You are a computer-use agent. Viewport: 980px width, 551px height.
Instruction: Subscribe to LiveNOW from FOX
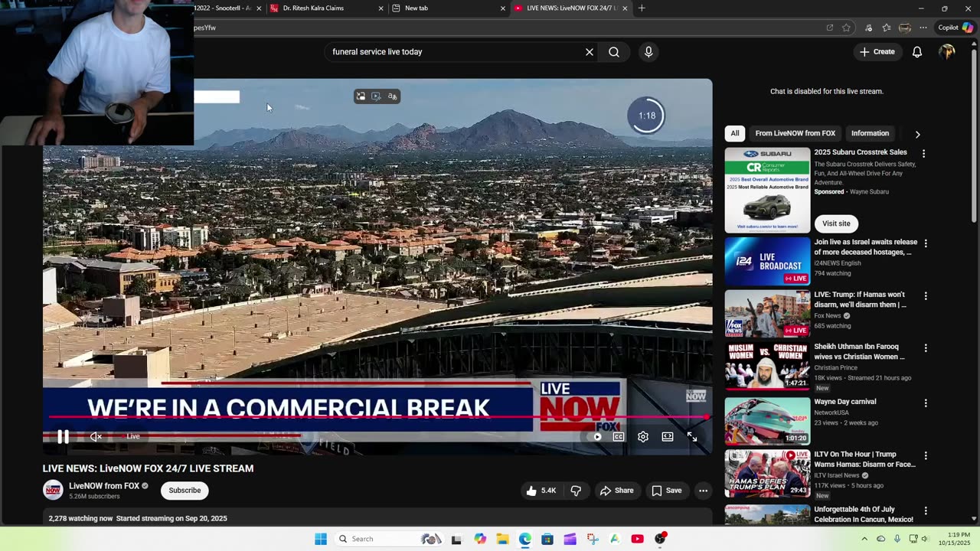pos(185,491)
